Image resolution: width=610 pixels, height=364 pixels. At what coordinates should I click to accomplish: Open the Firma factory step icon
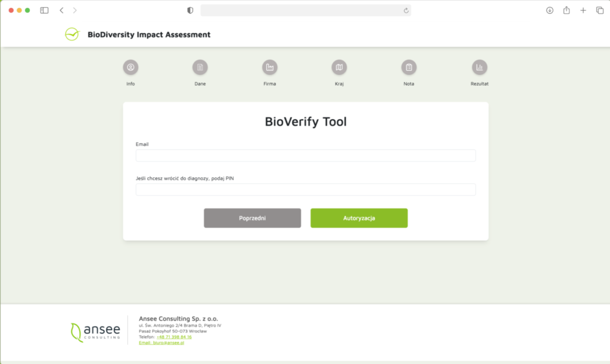coord(270,67)
